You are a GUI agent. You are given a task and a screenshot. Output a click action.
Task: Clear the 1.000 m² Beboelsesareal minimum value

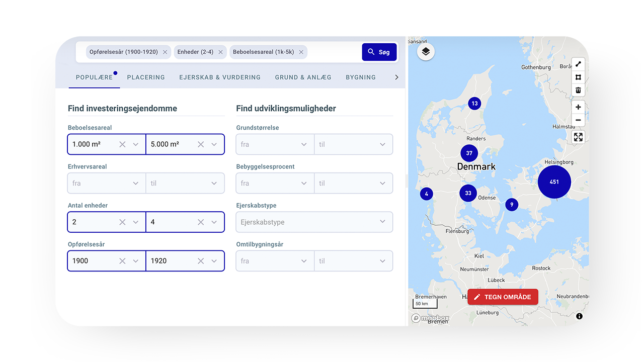[x=122, y=144]
